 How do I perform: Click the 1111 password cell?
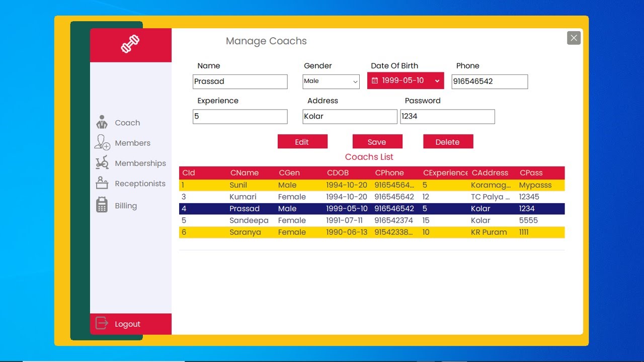pyautogui.click(x=541, y=232)
